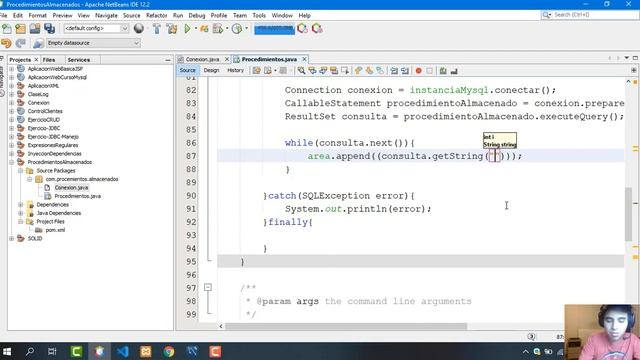Expand the EjercicioCRUD project node
Image resolution: width=640 pixels, height=360 pixels.
click(11, 120)
